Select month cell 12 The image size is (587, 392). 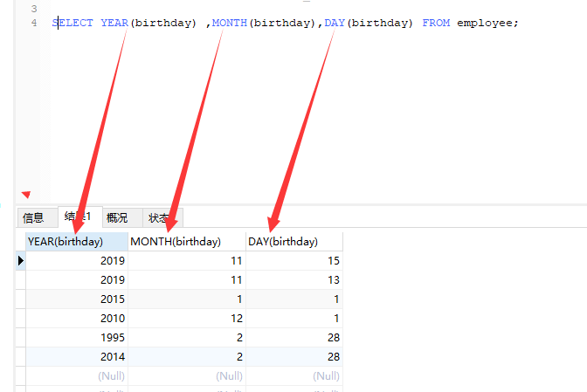tap(187, 319)
